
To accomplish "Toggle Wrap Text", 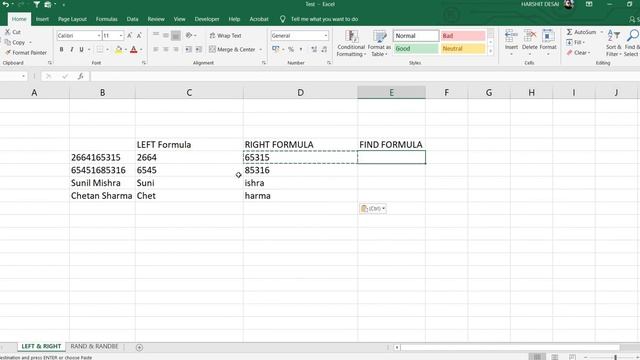I will point(225,36).
